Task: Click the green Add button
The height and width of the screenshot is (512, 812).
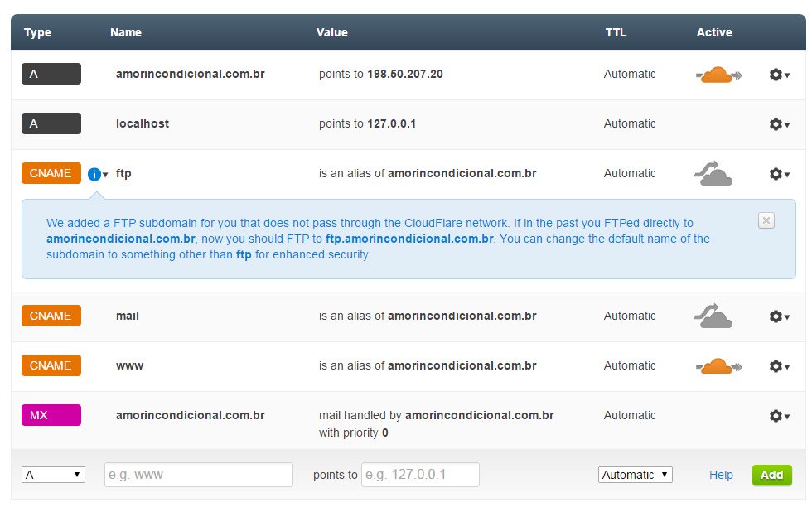Action: pyautogui.click(x=771, y=475)
